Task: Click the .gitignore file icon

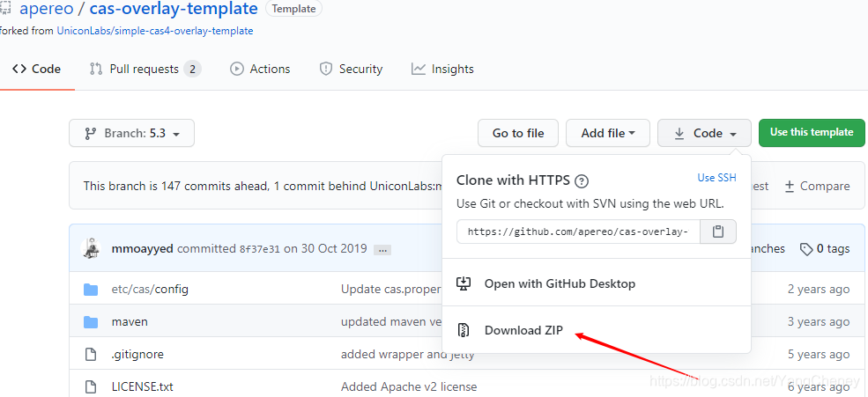Action: click(x=90, y=355)
